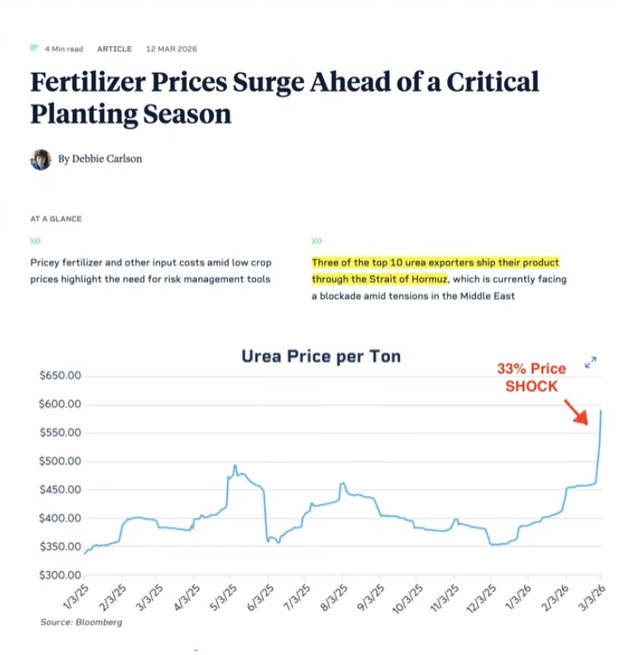Click the "AT A GLANCE" section heading
Image resolution: width=640 pixels, height=655 pixels.
[56, 218]
